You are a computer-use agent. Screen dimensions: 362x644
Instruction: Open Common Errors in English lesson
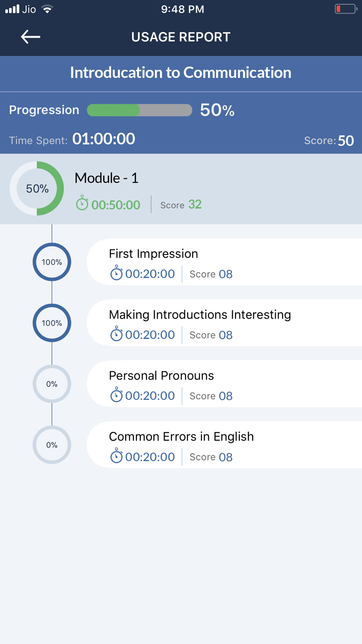coord(181,437)
